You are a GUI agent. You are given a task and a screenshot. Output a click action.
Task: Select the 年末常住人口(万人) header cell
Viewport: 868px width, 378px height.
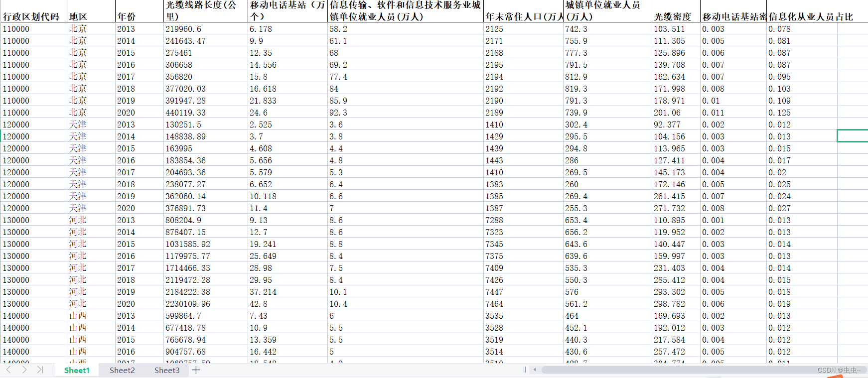pos(524,11)
